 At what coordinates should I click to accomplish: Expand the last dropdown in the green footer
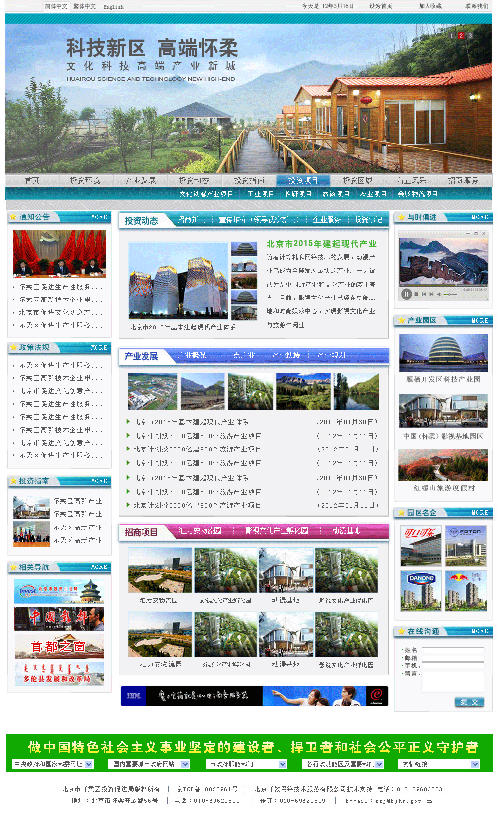tap(440, 764)
